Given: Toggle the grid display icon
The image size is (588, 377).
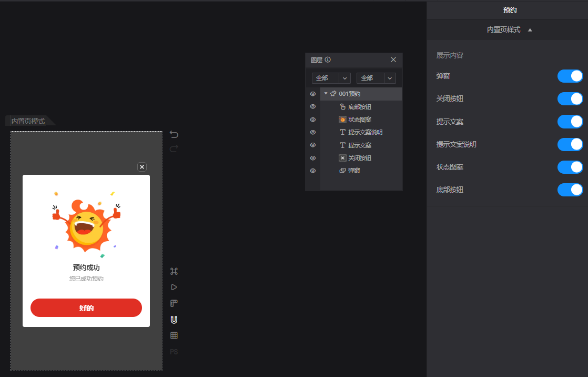Looking at the screenshot, I should 174,336.
